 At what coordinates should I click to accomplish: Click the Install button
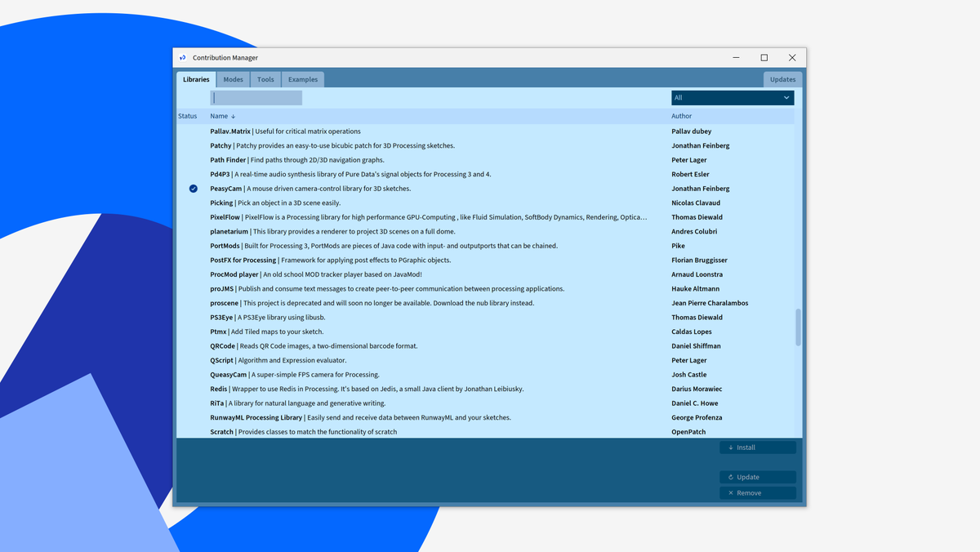758,447
